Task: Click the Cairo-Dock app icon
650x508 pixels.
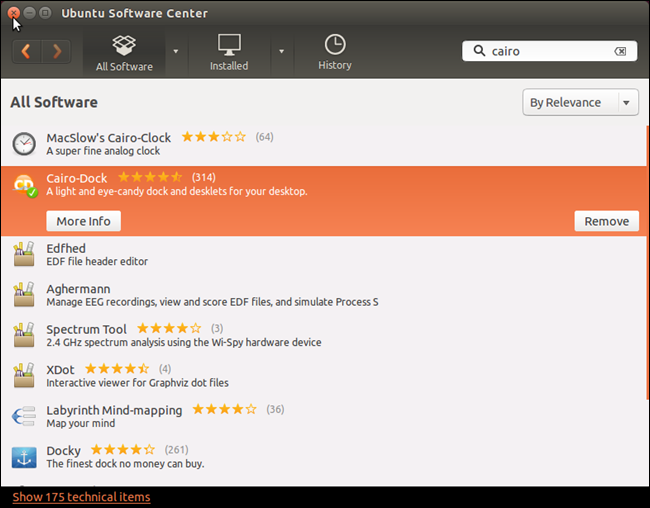Action: click(x=24, y=185)
